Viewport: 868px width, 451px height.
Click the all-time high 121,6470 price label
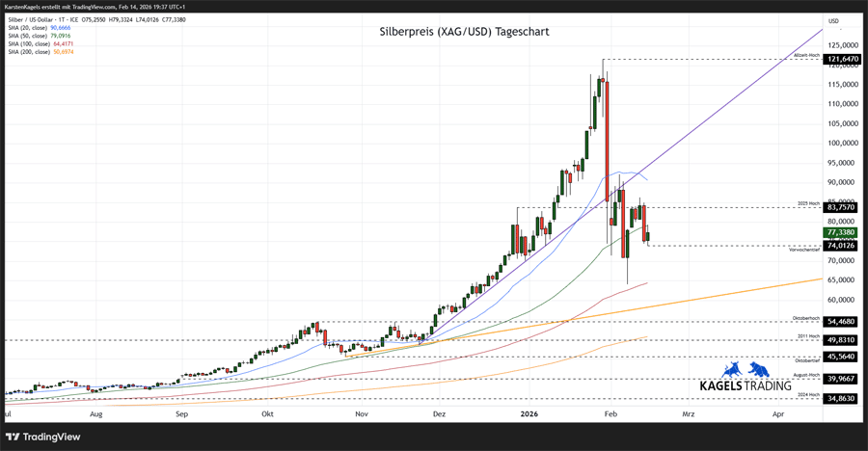pos(842,60)
